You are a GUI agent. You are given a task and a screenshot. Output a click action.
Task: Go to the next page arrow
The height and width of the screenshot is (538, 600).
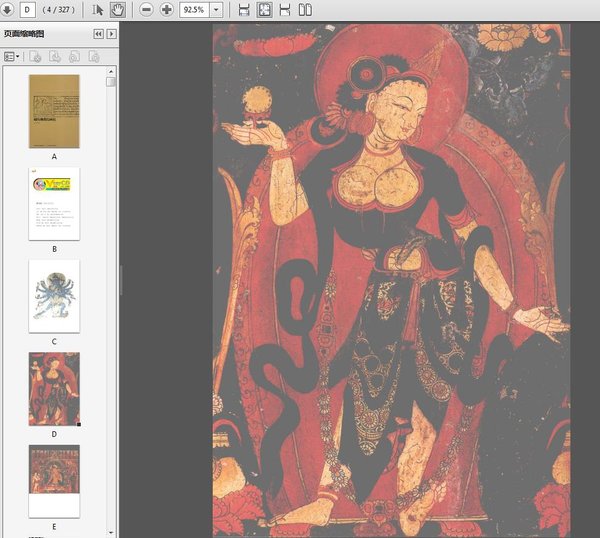point(9,9)
